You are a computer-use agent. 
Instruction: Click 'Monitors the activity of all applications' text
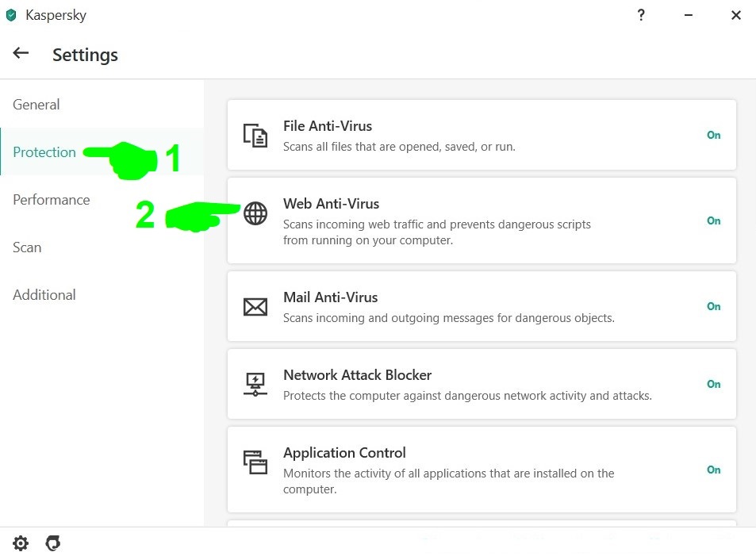pyautogui.click(x=448, y=481)
